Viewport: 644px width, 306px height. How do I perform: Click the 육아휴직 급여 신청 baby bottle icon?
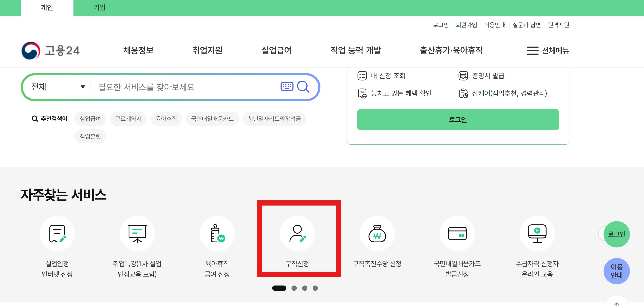coord(217,233)
